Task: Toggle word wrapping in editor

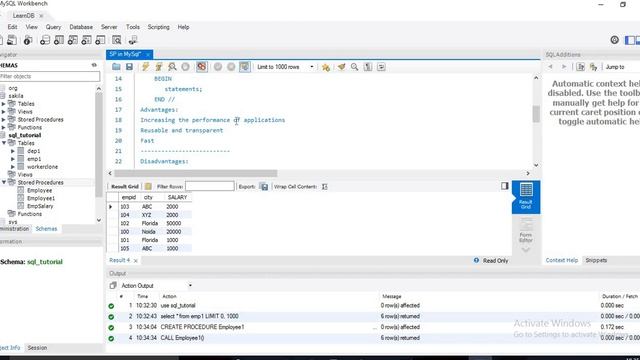Action: pos(381,67)
